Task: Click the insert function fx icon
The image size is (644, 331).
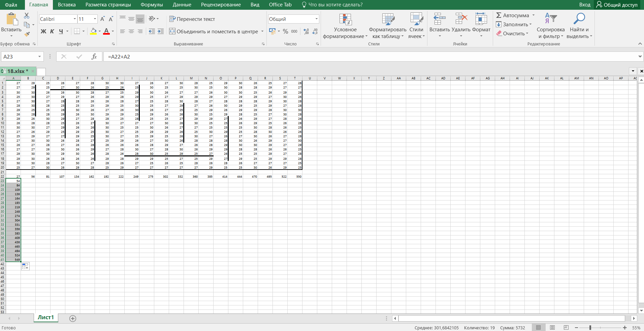Action: [x=94, y=57]
